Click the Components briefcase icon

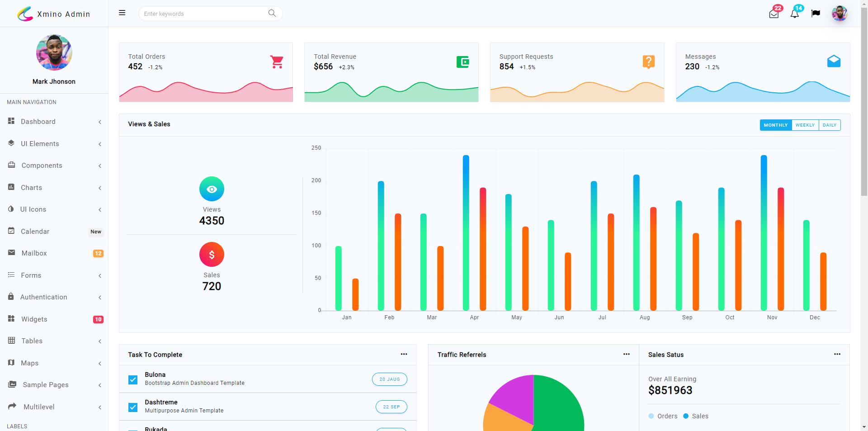[x=12, y=165]
